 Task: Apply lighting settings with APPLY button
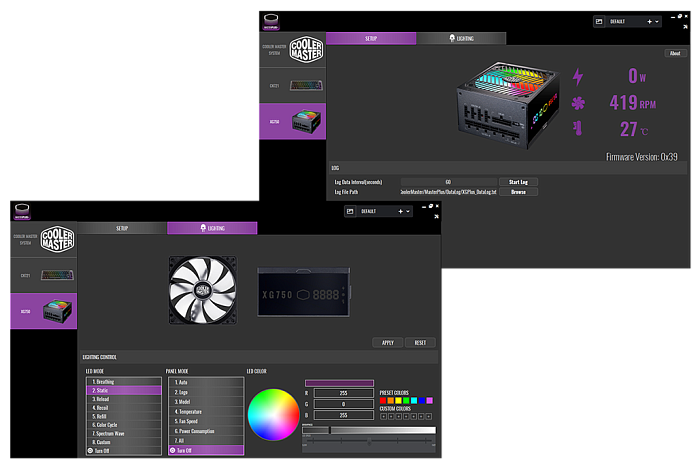[x=388, y=342]
